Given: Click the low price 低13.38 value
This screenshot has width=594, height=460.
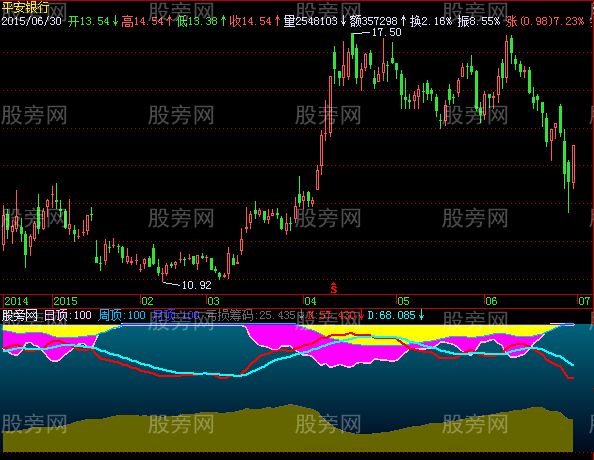Looking at the screenshot, I should [x=197, y=21].
